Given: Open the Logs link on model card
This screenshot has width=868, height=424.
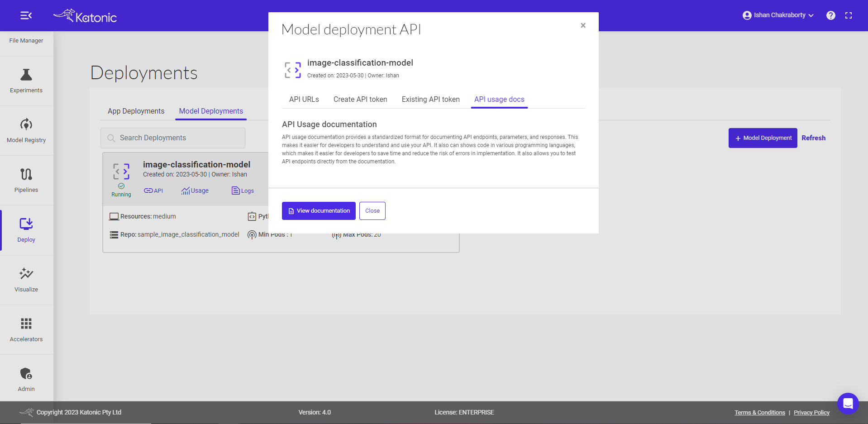Looking at the screenshot, I should [x=243, y=191].
